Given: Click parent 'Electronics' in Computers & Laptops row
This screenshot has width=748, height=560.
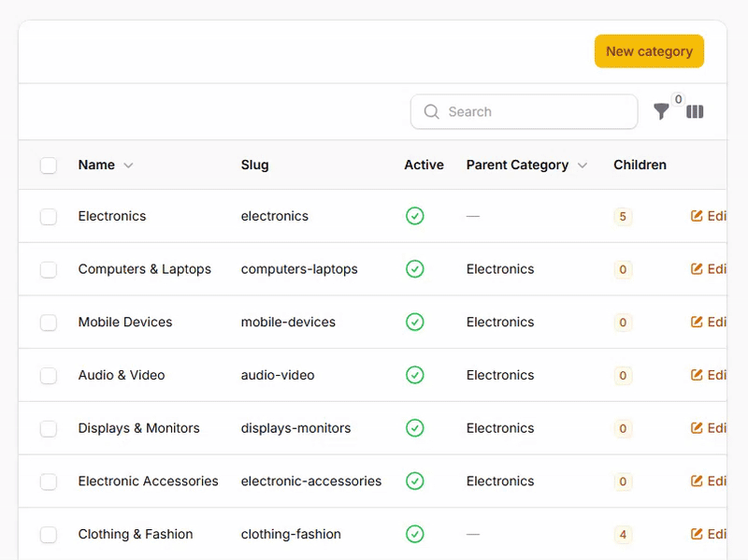Looking at the screenshot, I should [500, 269].
